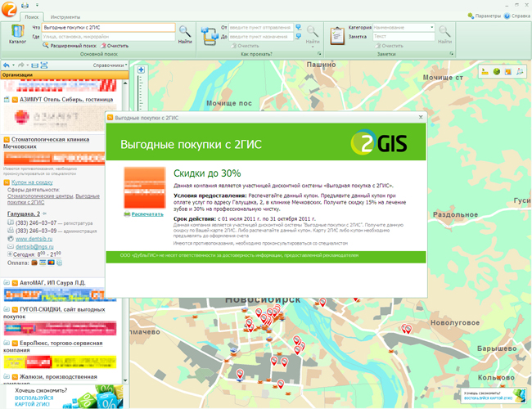Screen dimensions: 532x409
Task: Click the map zoom-in plus button
Action: (x=142, y=70)
